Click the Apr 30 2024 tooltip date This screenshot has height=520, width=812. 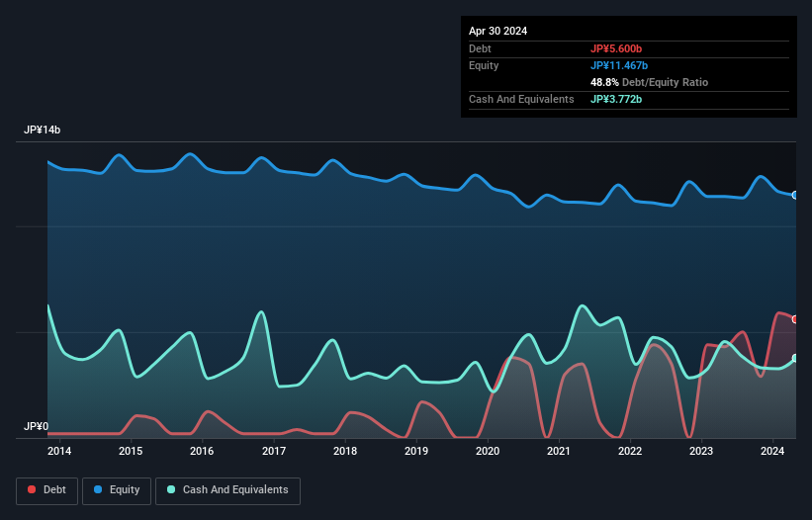pyautogui.click(x=497, y=31)
